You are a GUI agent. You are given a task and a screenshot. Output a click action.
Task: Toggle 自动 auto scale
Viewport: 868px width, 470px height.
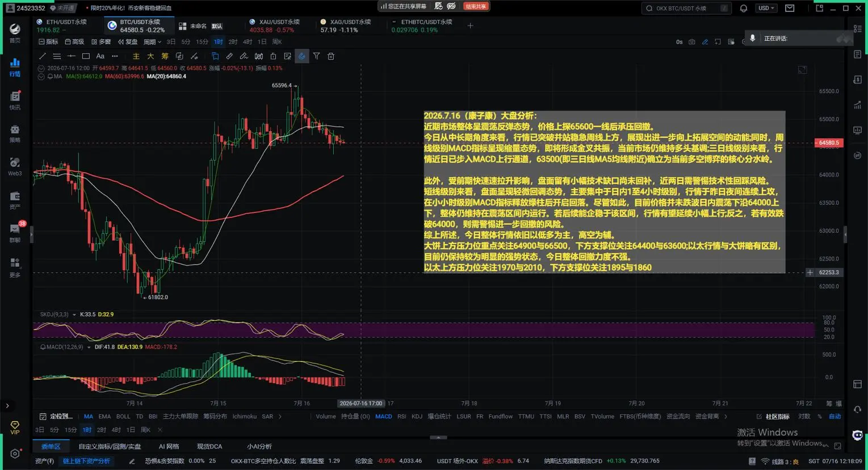coord(835,417)
